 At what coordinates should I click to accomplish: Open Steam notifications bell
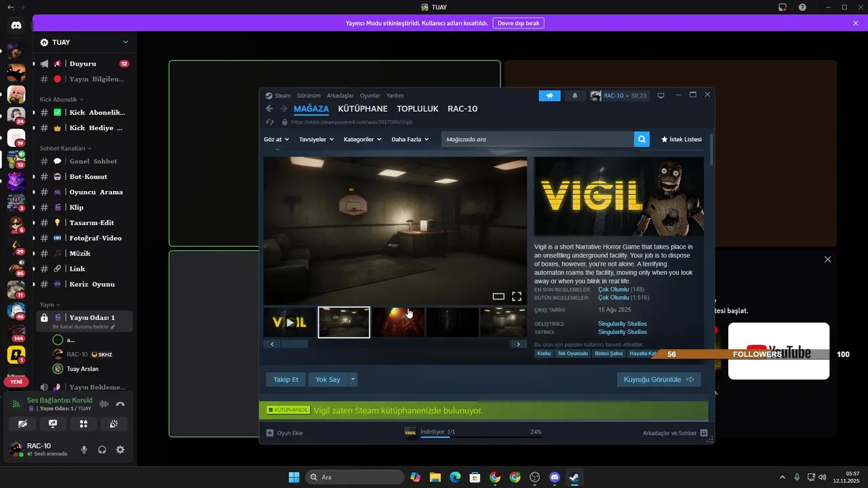(575, 96)
